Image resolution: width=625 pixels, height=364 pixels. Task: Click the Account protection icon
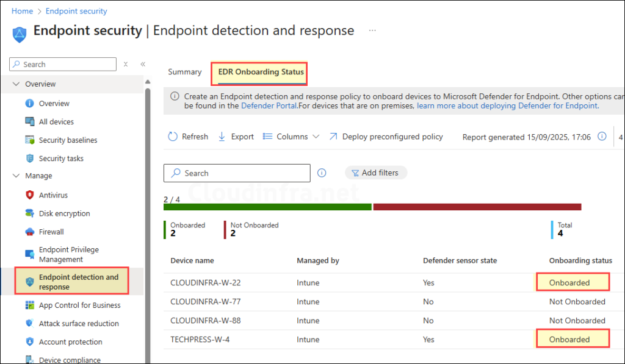tap(29, 341)
